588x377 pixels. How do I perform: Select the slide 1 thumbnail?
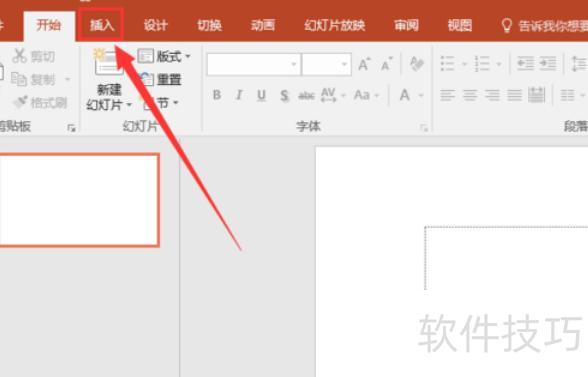pyautogui.click(x=80, y=200)
